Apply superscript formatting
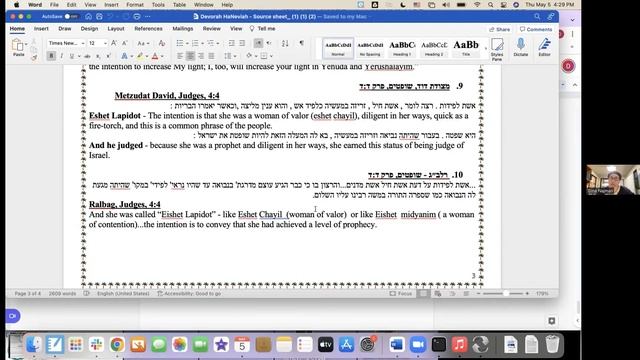Image resolution: width=640 pixels, height=360 pixels. [108, 56]
